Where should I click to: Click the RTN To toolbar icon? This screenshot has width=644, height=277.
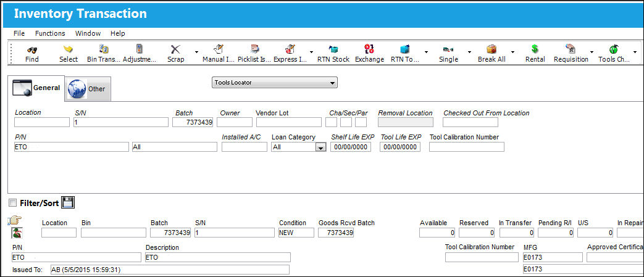pos(405,49)
